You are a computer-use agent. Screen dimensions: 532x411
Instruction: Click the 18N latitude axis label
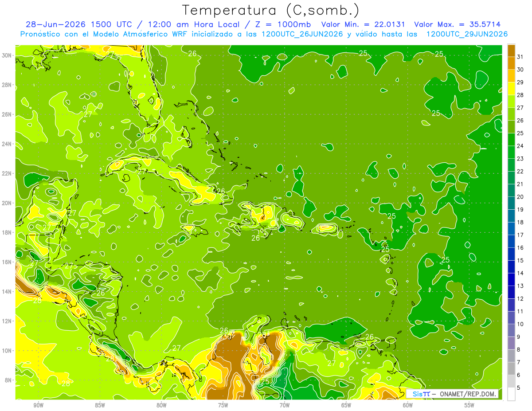[x=7, y=232]
